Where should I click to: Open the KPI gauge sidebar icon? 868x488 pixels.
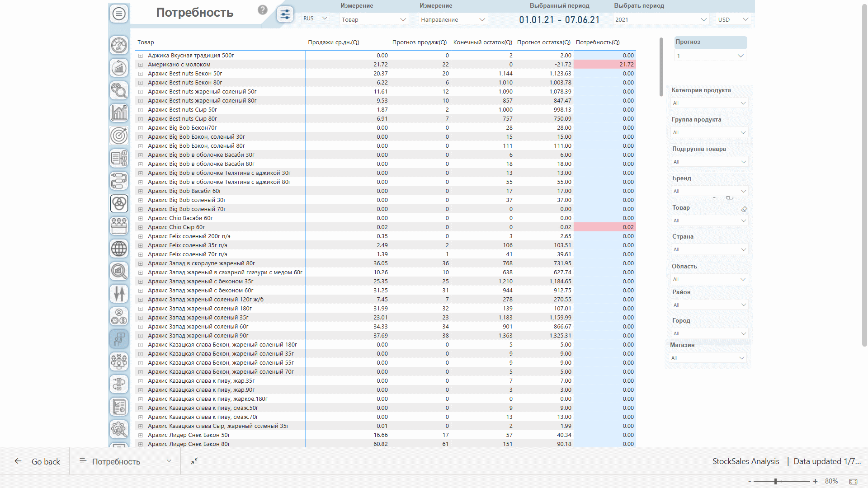click(119, 45)
